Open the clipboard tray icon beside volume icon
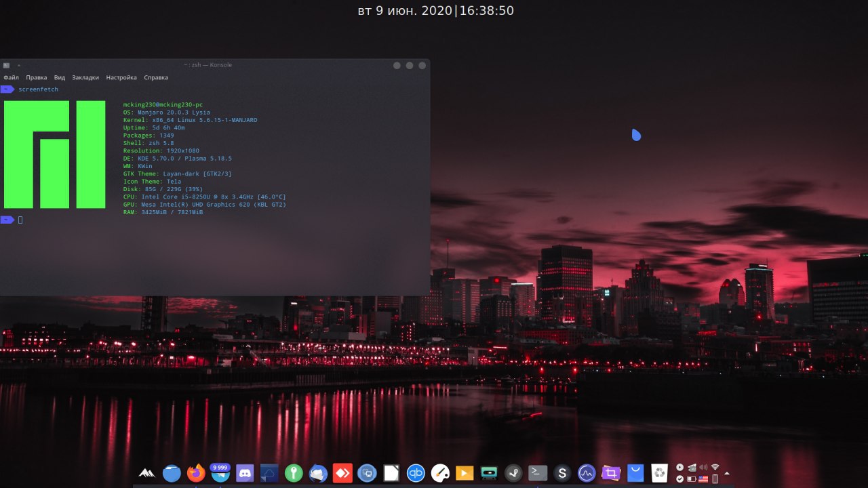Image resolution: width=868 pixels, height=488 pixels. click(x=692, y=468)
